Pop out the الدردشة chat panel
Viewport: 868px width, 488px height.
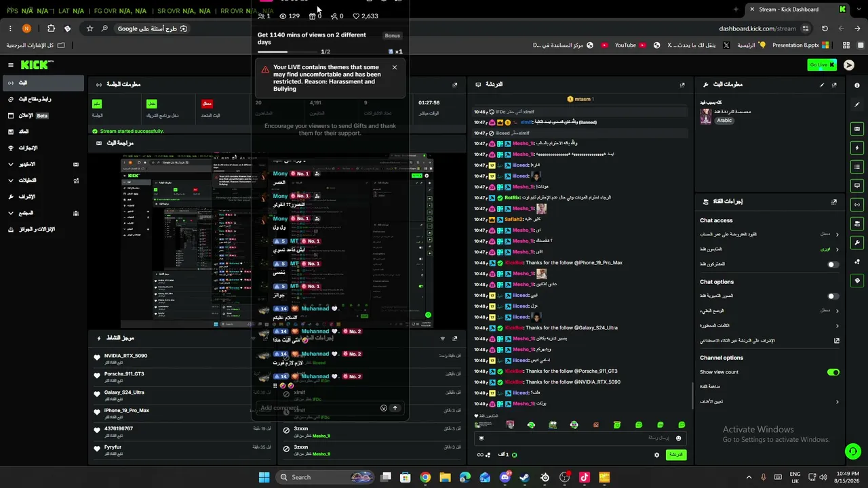pos(682,85)
